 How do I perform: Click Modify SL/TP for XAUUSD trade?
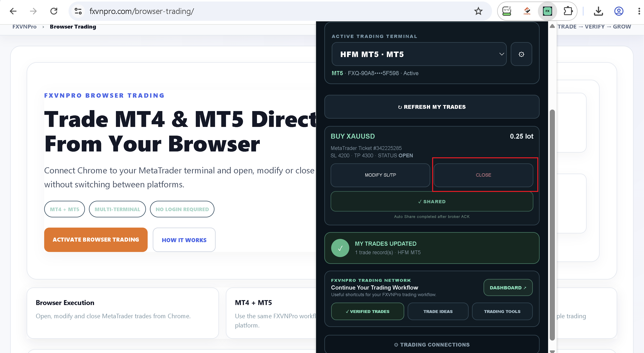pos(380,175)
